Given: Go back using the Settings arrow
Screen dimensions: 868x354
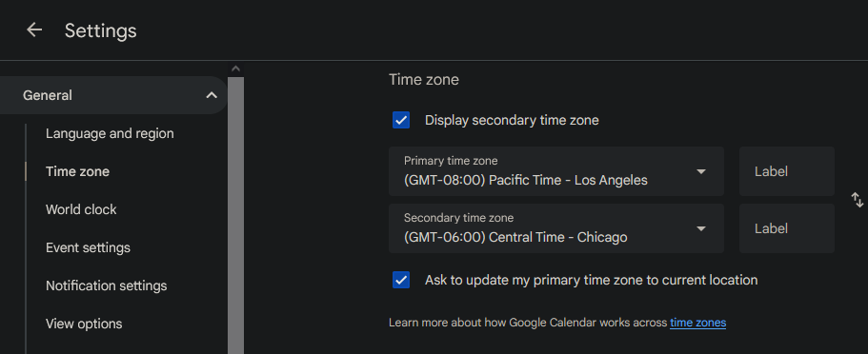Looking at the screenshot, I should (x=34, y=29).
